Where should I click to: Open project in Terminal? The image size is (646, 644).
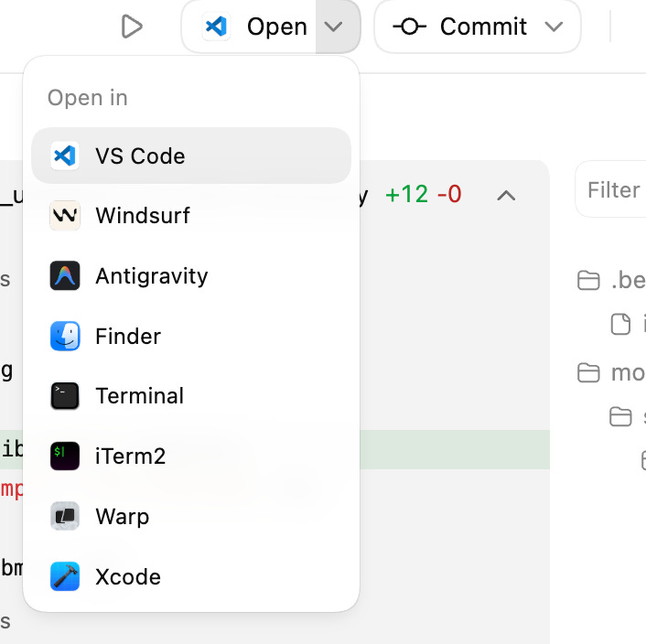191,396
